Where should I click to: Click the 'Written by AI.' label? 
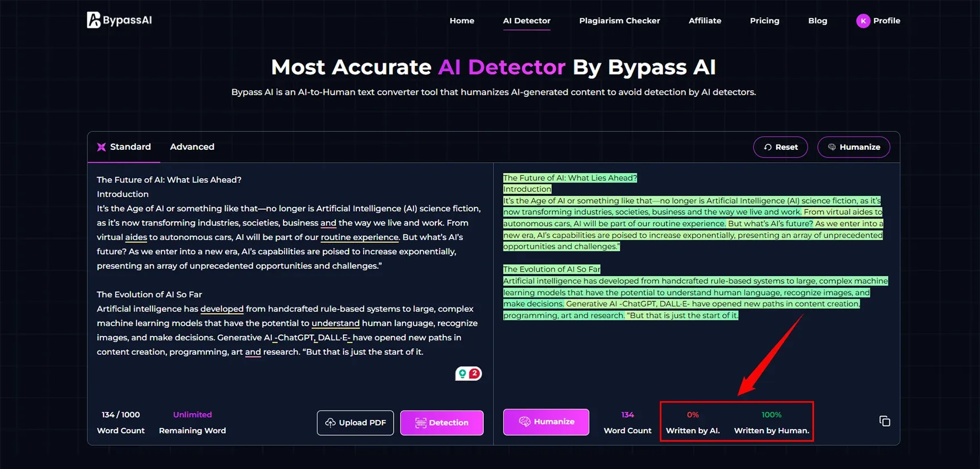click(x=693, y=431)
